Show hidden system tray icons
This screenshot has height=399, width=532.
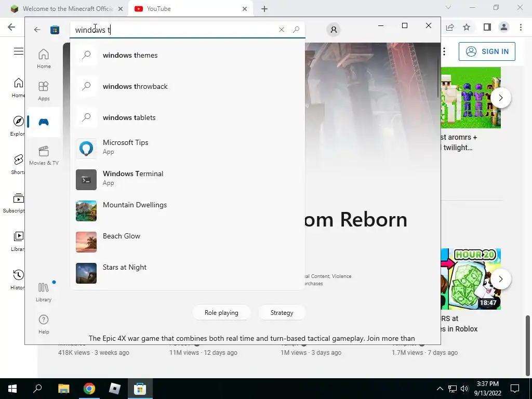(440, 389)
